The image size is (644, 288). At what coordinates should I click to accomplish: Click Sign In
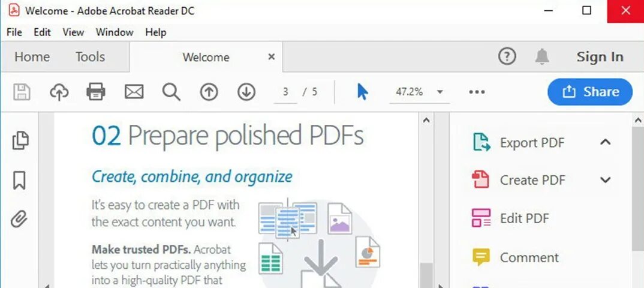[x=600, y=56]
